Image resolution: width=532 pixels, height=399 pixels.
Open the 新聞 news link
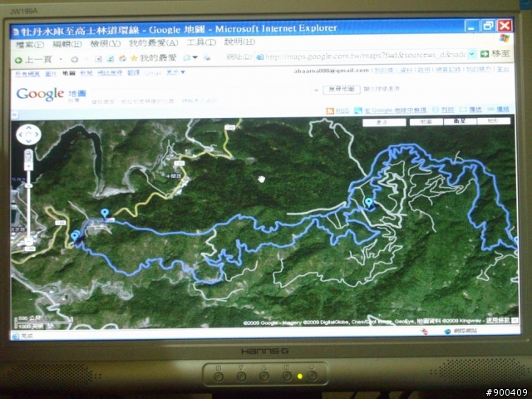tap(86, 73)
